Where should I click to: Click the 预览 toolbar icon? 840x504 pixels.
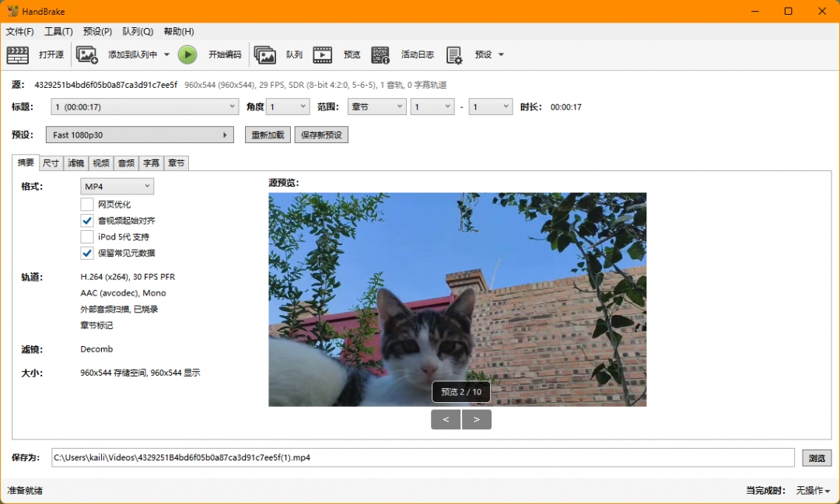pyautogui.click(x=323, y=54)
